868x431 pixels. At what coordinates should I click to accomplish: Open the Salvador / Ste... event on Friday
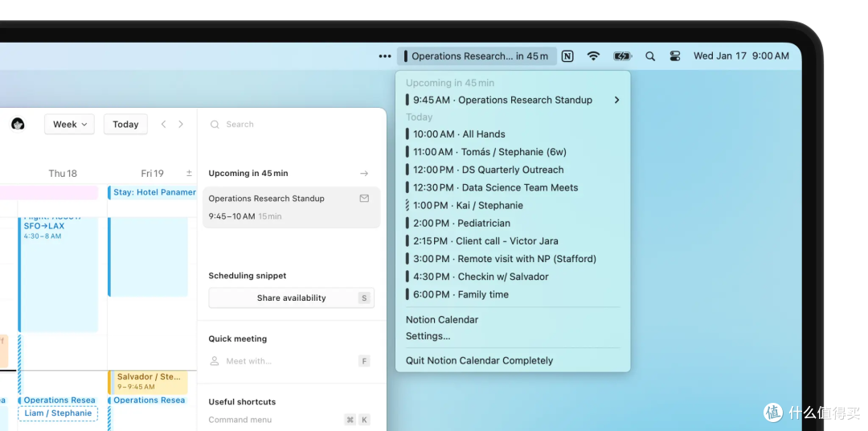(148, 381)
